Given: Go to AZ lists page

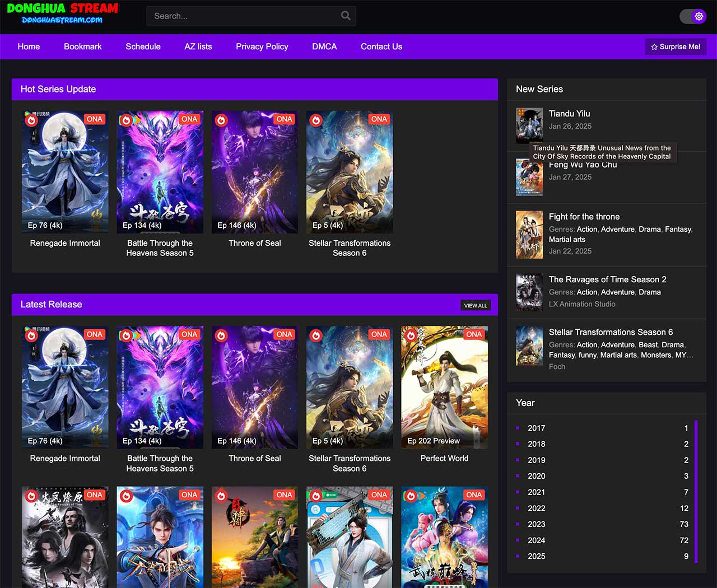Looking at the screenshot, I should (x=198, y=46).
